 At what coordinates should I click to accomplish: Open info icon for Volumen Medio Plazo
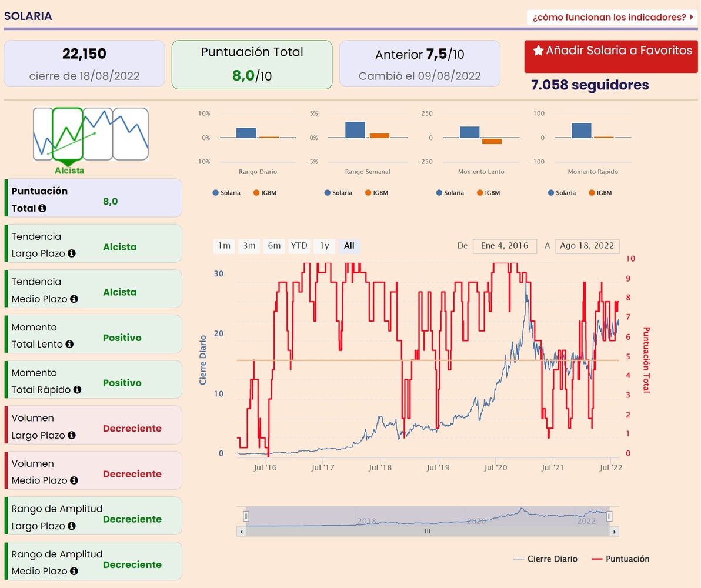[74, 480]
